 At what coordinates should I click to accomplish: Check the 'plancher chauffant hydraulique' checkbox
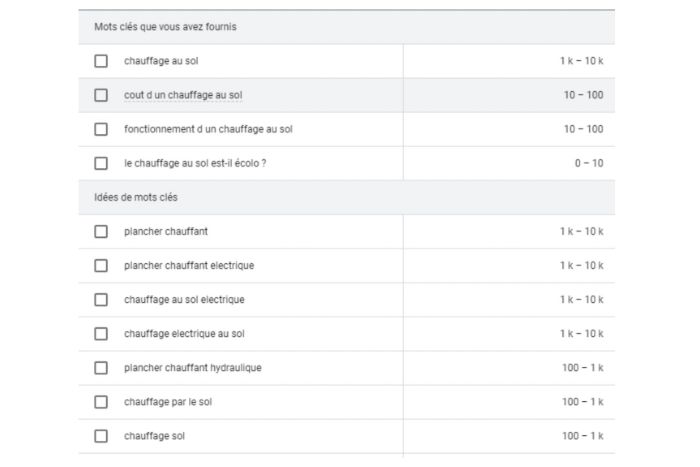click(x=101, y=368)
